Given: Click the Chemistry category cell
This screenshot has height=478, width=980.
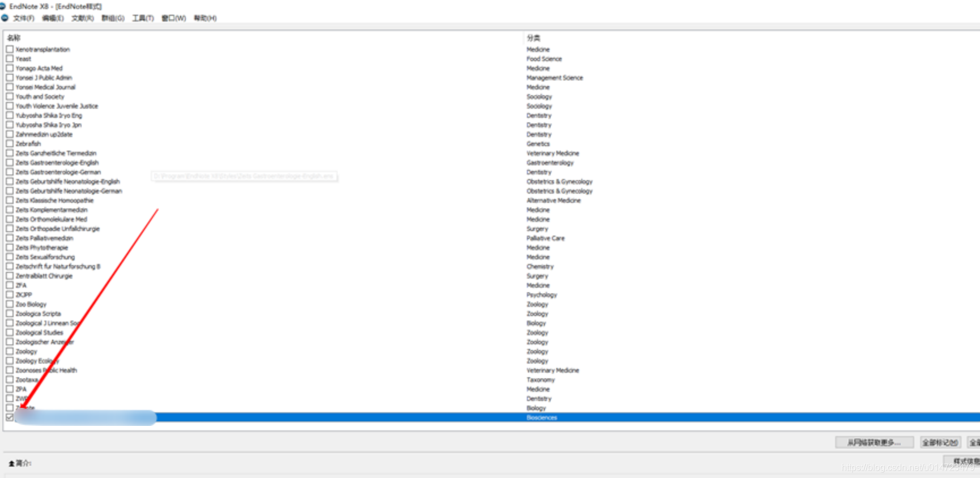Looking at the screenshot, I should point(540,266).
